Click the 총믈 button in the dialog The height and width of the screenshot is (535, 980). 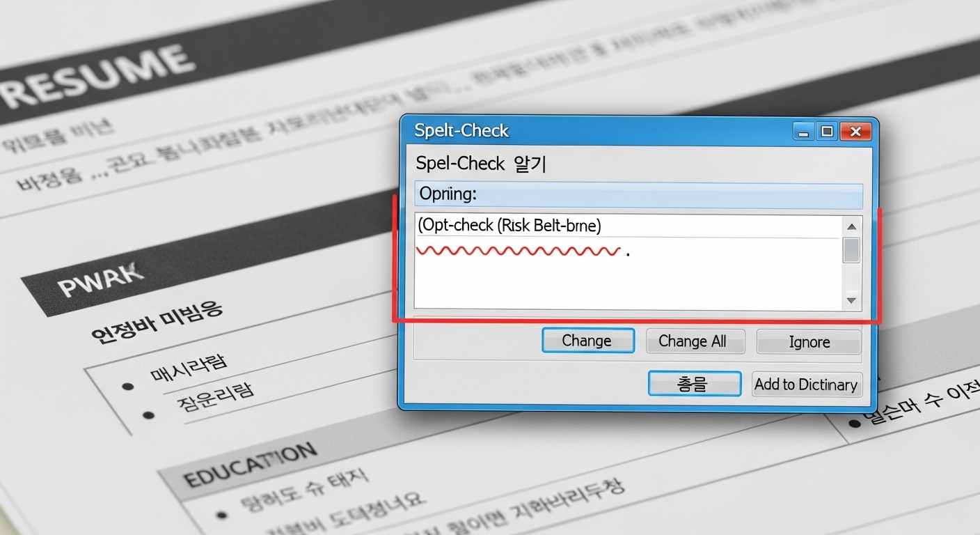pyautogui.click(x=694, y=384)
